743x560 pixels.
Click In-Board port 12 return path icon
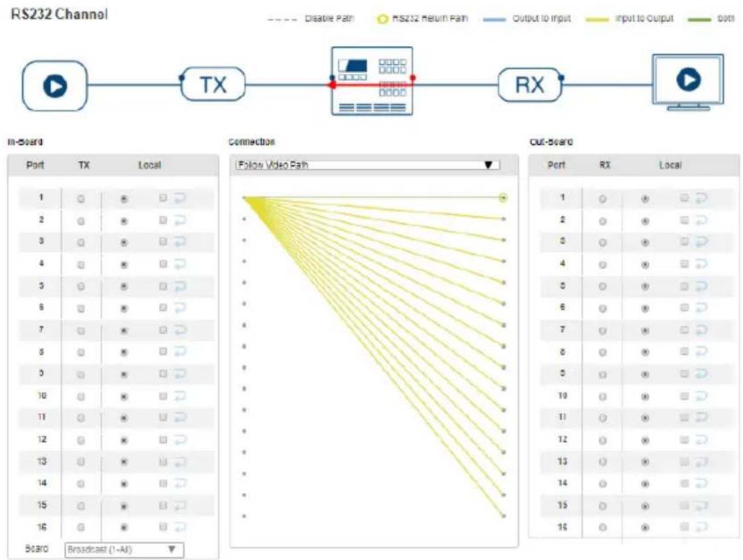tap(179, 440)
